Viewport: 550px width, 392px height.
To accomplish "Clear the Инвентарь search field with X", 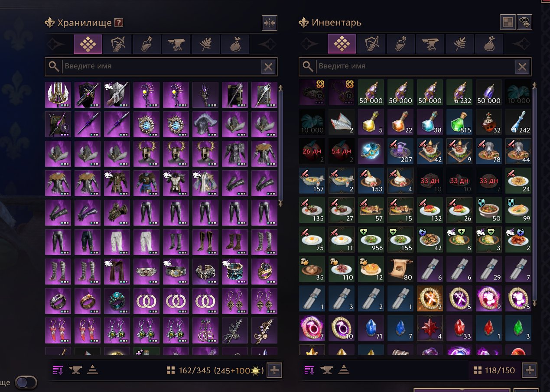I will [522, 67].
